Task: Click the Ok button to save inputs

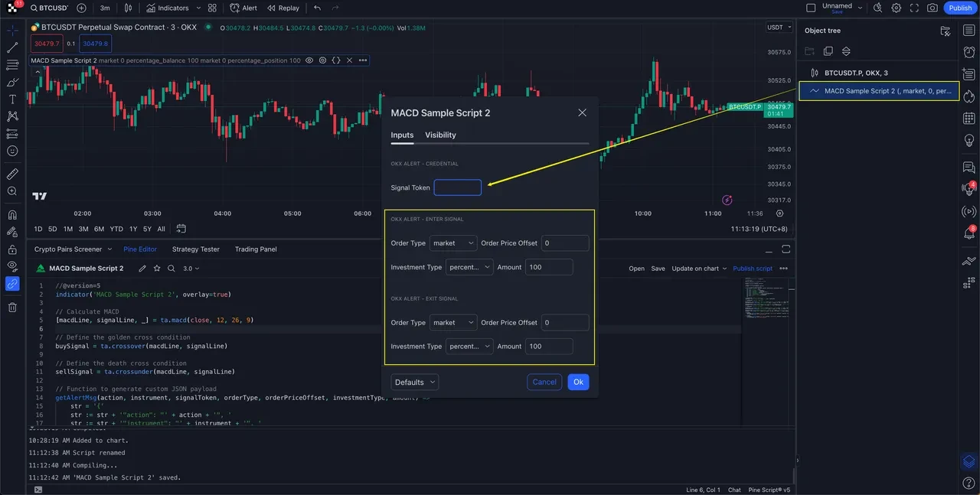Action: [x=578, y=382]
